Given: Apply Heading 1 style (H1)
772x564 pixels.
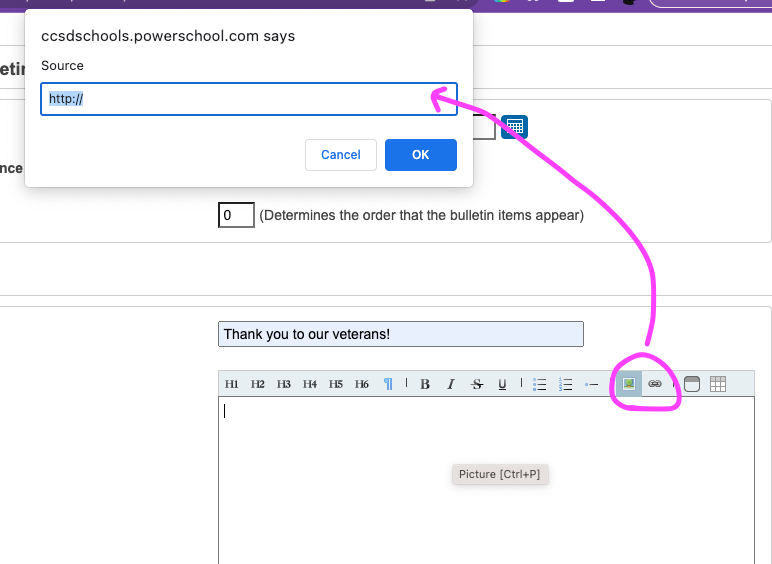Looking at the screenshot, I should (232, 384).
